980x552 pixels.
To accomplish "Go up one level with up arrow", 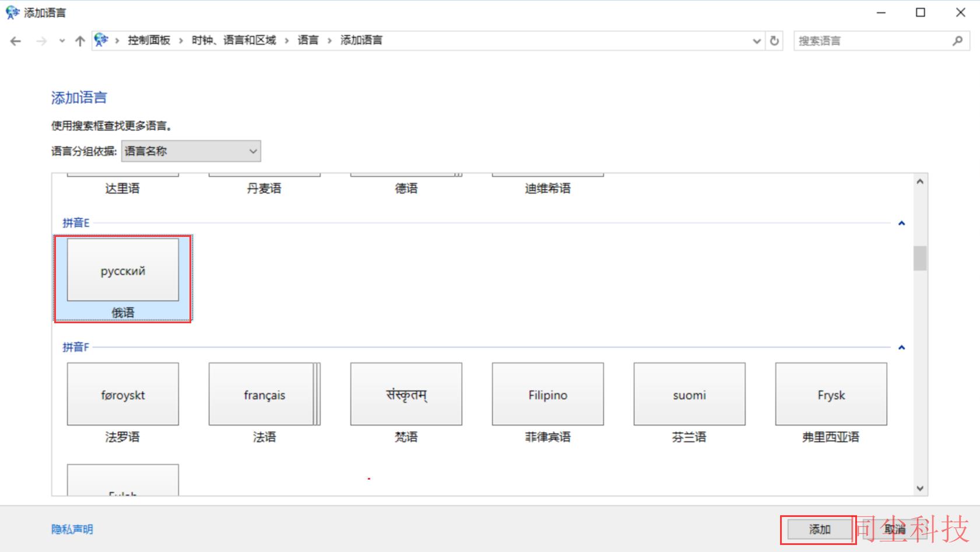I will pos(80,41).
